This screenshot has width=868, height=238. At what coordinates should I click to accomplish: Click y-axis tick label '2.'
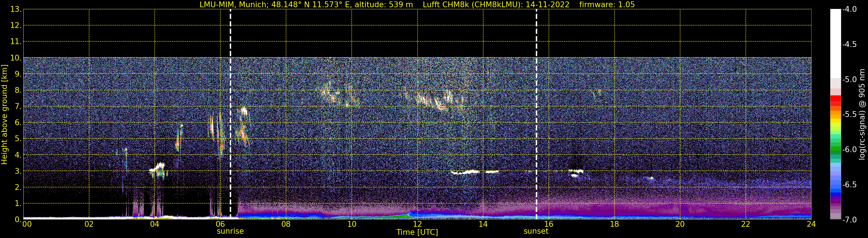point(18,188)
